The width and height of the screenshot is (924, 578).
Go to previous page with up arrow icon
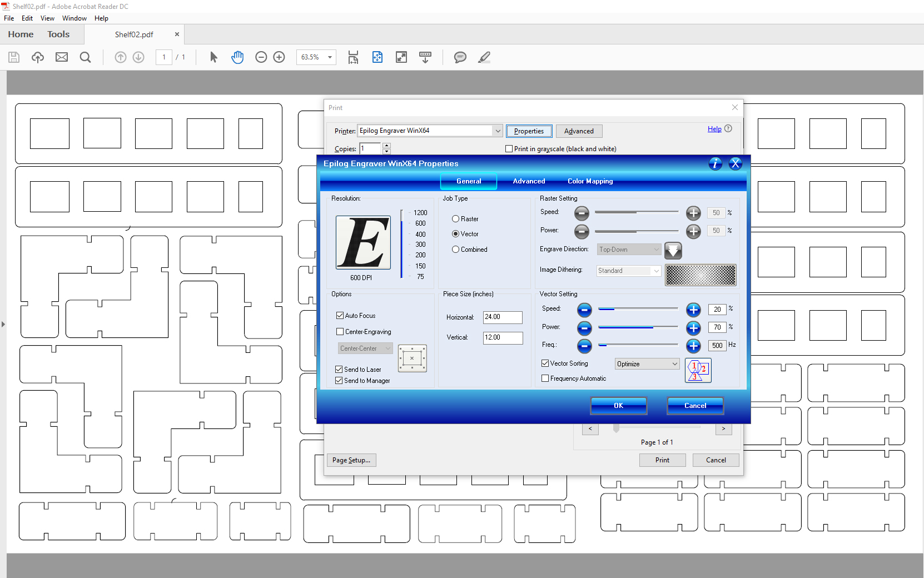(121, 57)
